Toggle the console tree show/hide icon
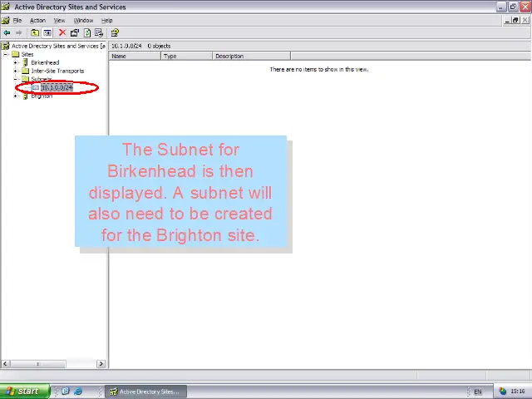532x399 pixels. click(47, 33)
